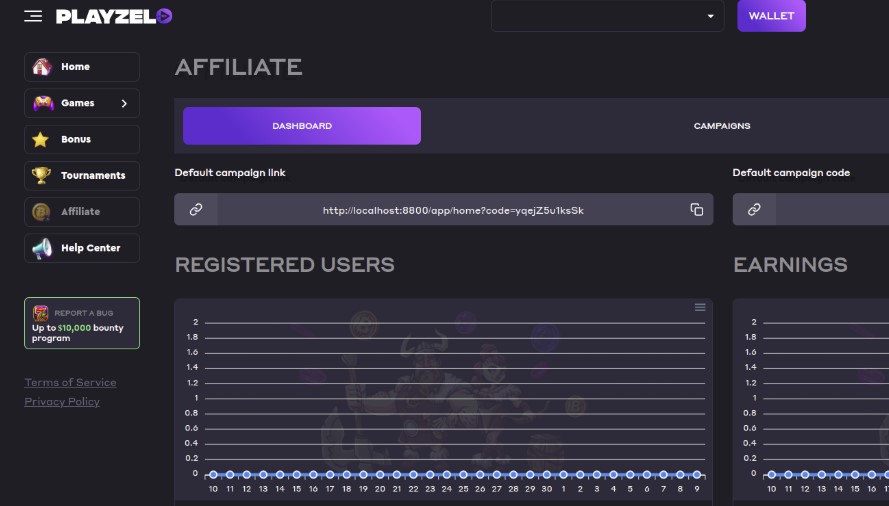Screen dimensions: 889x506
Task: Click the dropdown arrow next to Wallet
Action: (710, 16)
